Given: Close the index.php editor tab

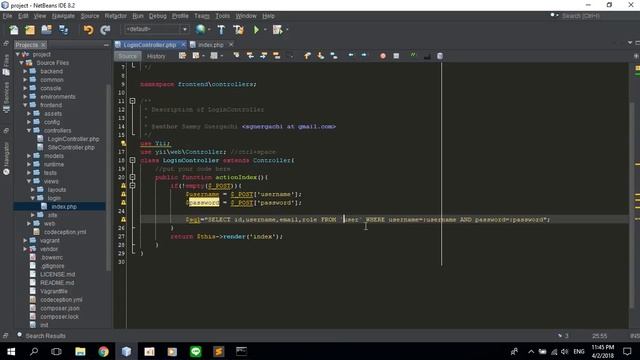Looking at the screenshot, I should (231, 44).
